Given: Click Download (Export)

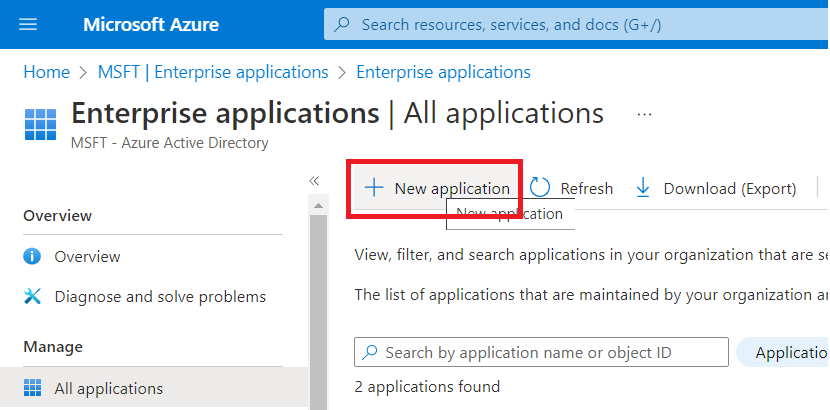Looking at the screenshot, I should point(716,188).
